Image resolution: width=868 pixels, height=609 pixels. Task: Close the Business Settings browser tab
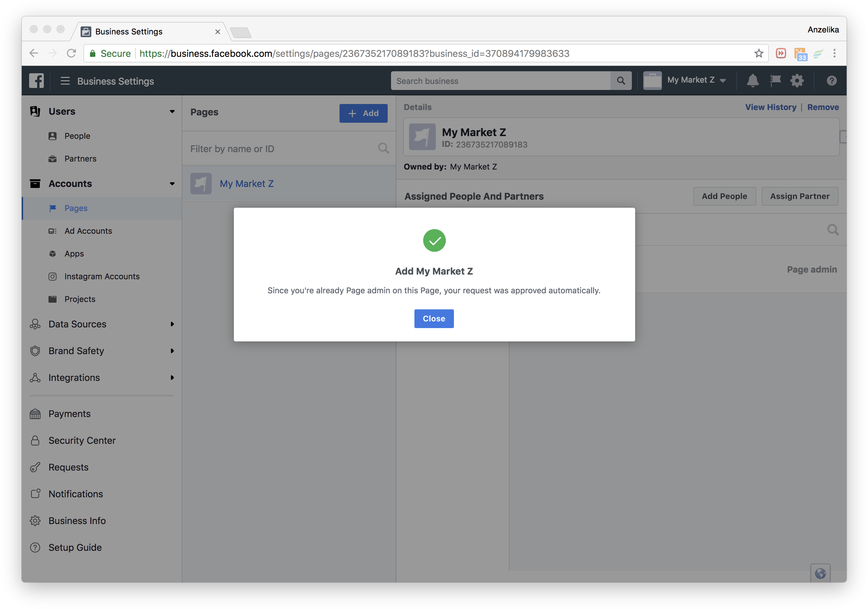[x=218, y=32]
